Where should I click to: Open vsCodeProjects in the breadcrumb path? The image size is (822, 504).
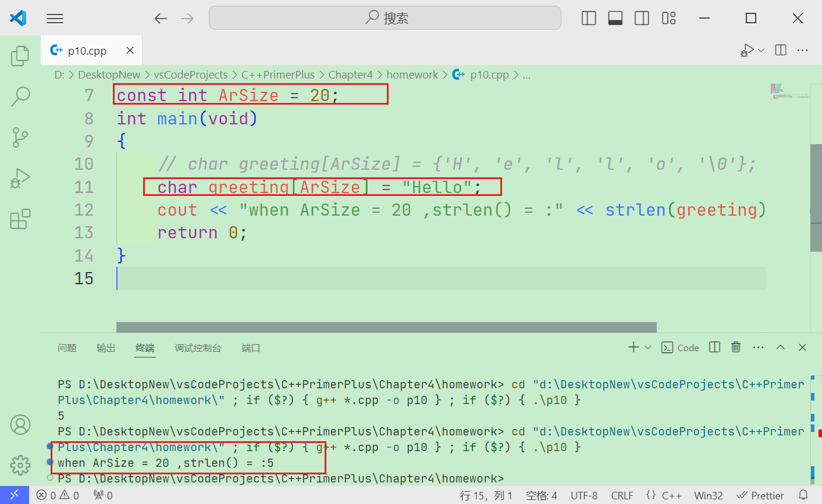click(x=191, y=75)
